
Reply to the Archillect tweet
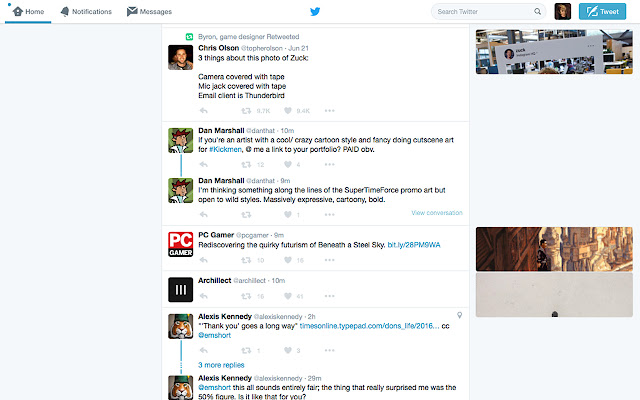click(204, 296)
